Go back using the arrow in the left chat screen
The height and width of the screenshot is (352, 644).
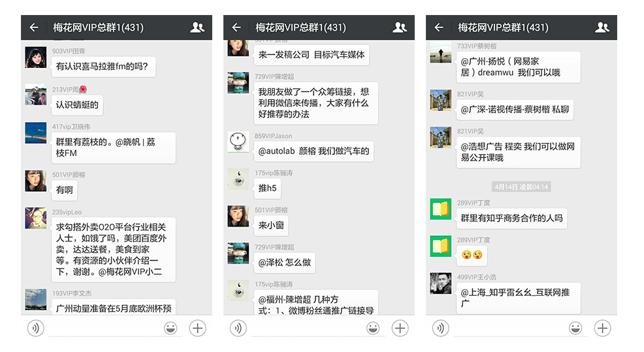(34, 27)
